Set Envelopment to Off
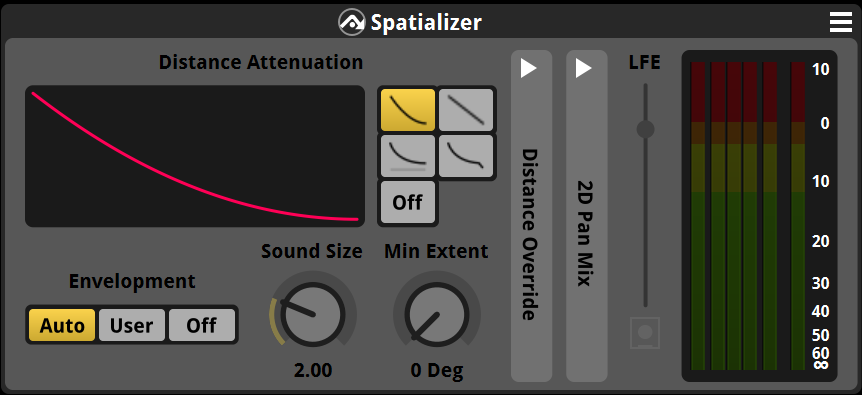Screen dimensions: 862x395 click(x=201, y=325)
